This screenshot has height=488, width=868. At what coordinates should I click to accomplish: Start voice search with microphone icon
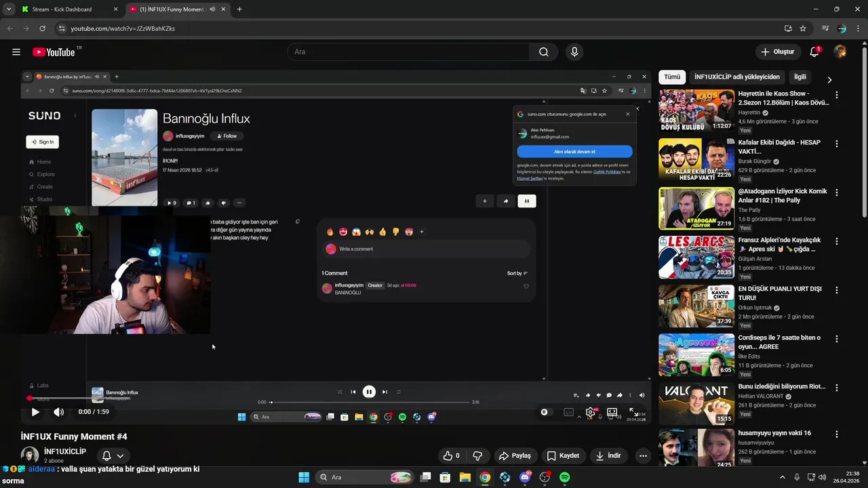pos(574,52)
